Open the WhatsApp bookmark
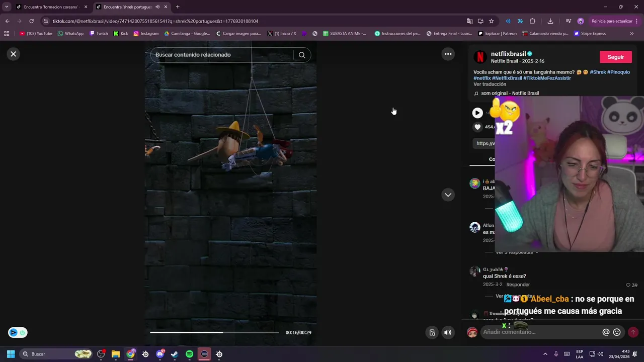 [x=70, y=34]
